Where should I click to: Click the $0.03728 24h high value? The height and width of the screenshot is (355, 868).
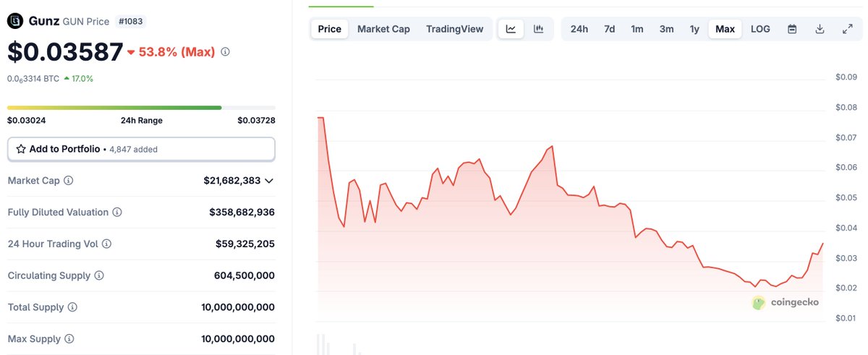point(256,121)
